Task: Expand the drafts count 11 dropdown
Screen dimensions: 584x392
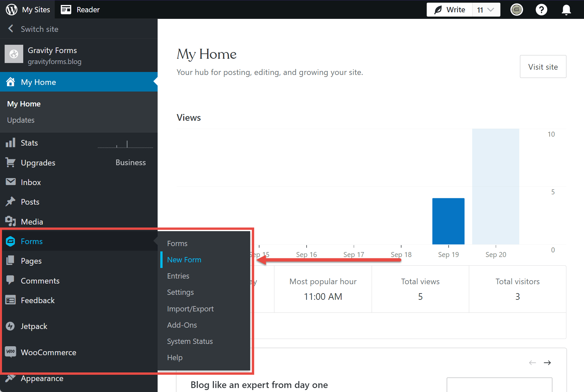Action: click(486, 10)
